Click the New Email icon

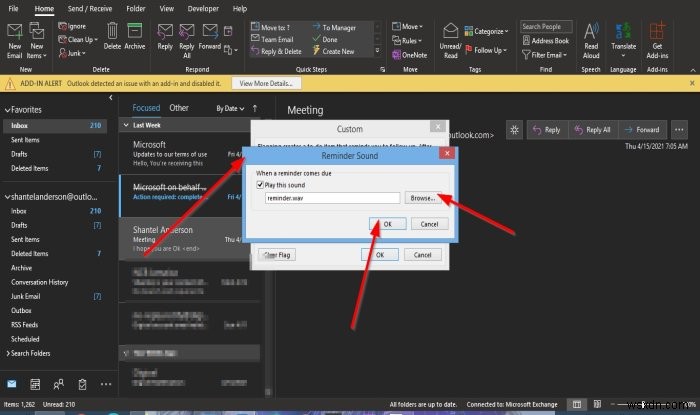click(14, 32)
